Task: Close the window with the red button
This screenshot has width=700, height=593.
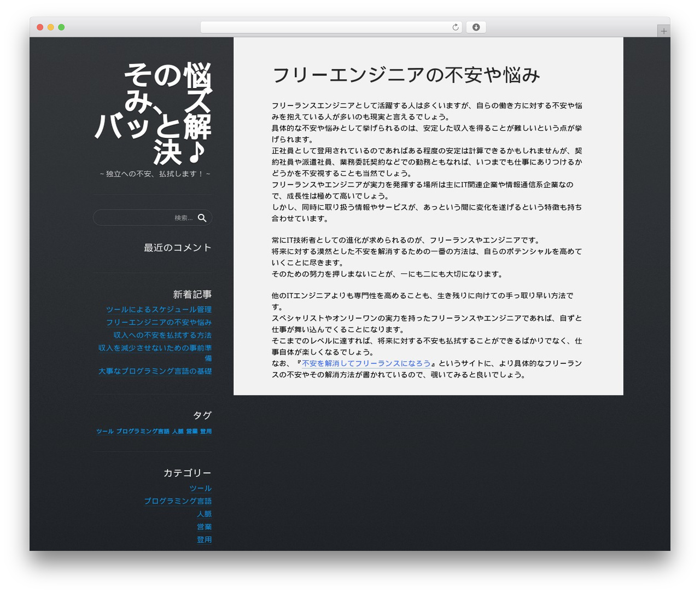Action: pos(40,27)
